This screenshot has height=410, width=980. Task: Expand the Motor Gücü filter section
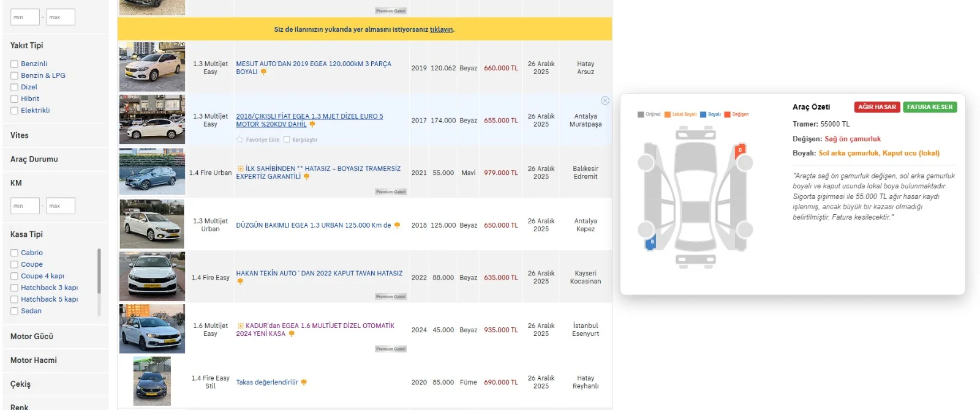32,337
